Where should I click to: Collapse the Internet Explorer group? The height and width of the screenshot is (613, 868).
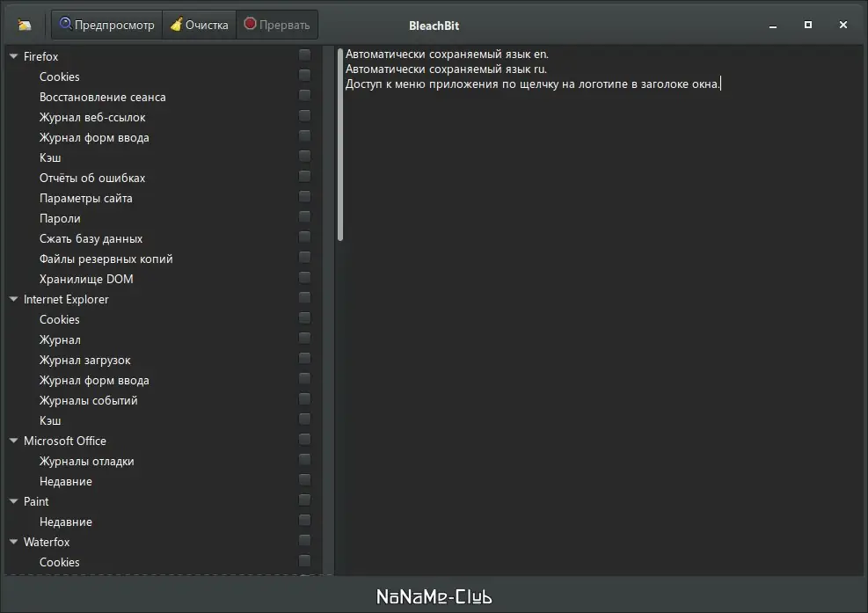(14, 299)
